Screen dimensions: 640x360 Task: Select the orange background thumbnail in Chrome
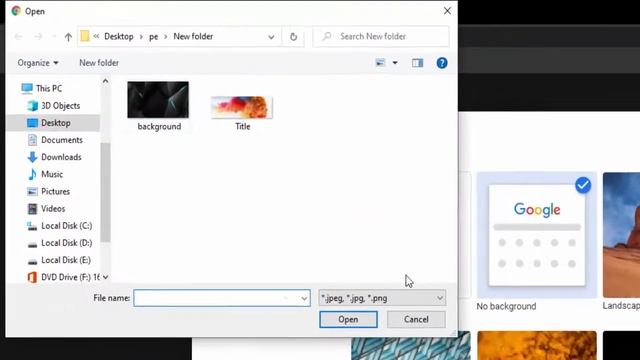(537, 345)
